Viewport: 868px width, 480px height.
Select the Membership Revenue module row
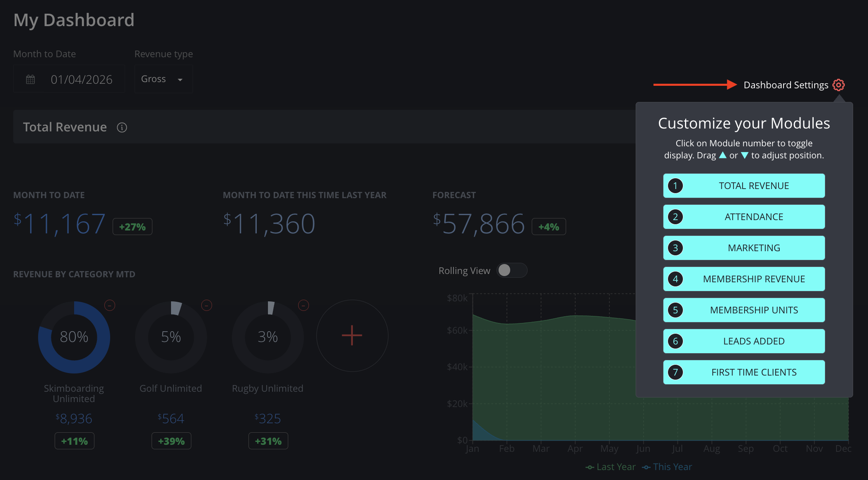(x=744, y=279)
